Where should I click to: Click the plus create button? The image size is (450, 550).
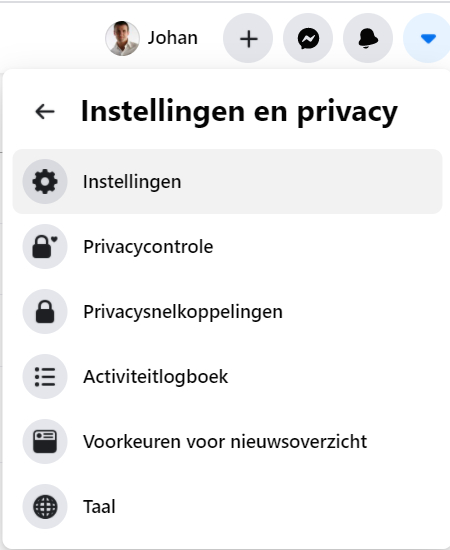coord(248,38)
